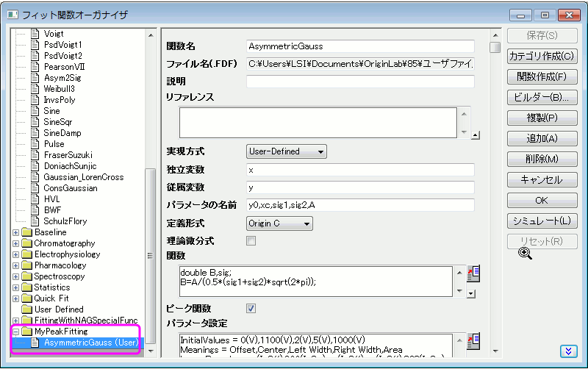Click the double-chevron expand button at bottom right

pyautogui.click(x=568, y=351)
